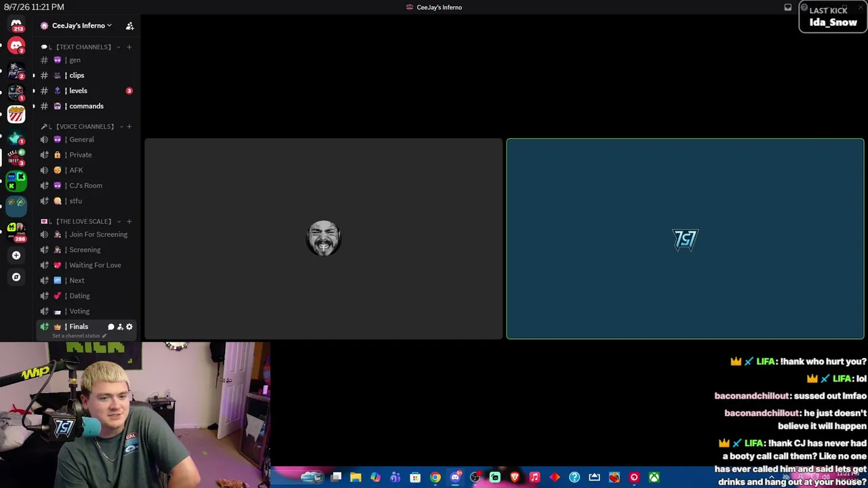Open Discord direct messages home
The image size is (868, 488).
[16, 25]
